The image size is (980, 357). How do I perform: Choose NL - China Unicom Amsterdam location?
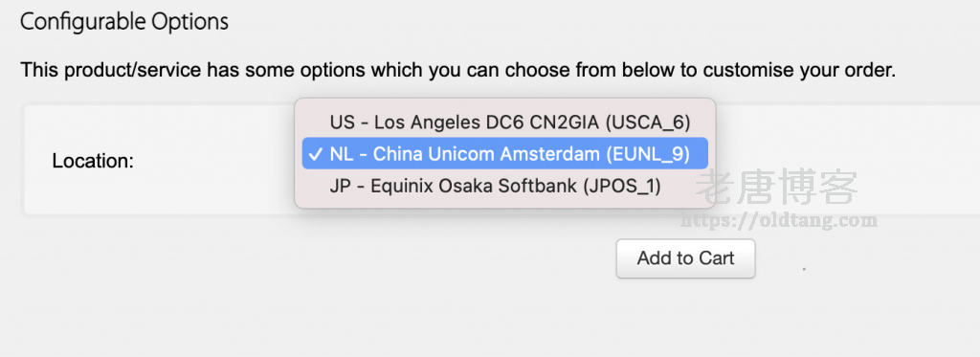[505, 153]
